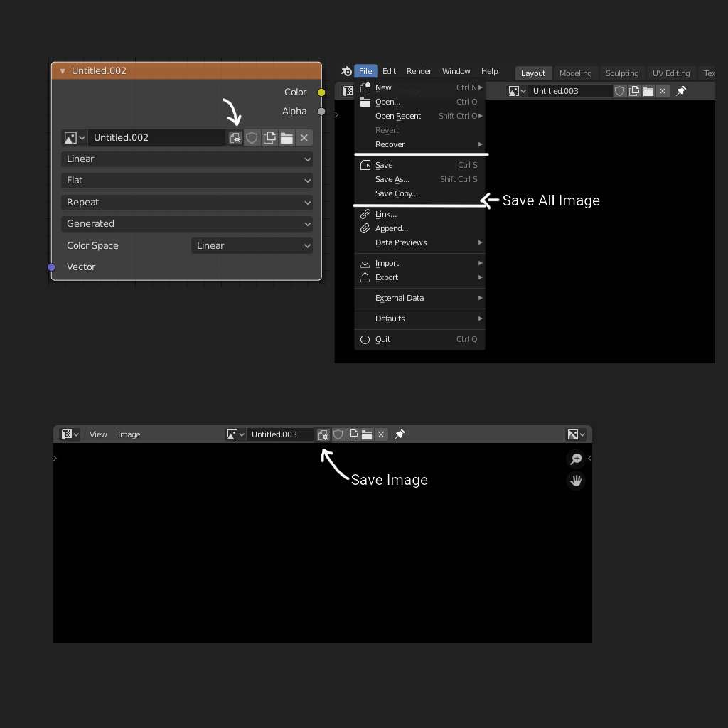The height and width of the screenshot is (728, 728).
Task: Click the pan hand gizmo in the bottom image editor
Action: click(576, 481)
